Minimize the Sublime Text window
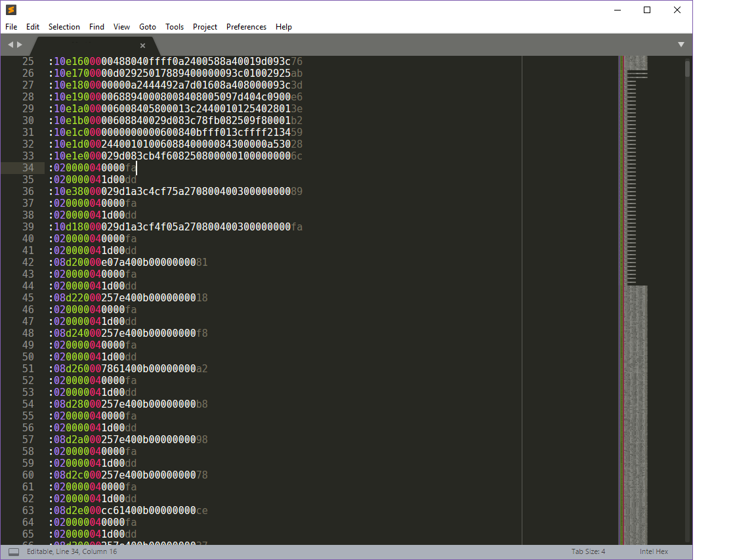756x560 pixels. [x=618, y=10]
